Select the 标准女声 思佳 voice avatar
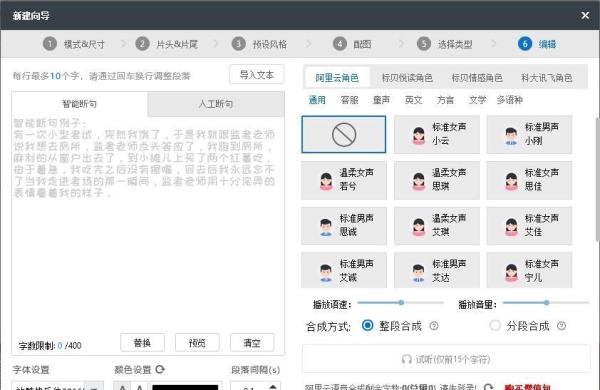 click(511, 181)
